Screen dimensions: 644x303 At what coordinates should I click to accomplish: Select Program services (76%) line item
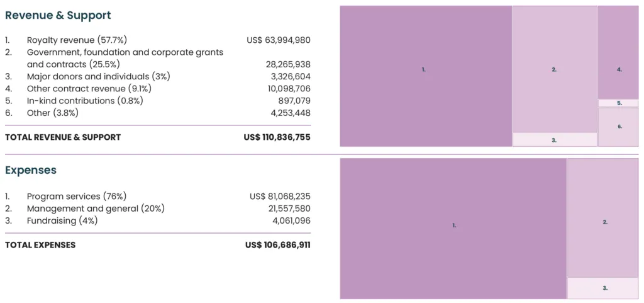point(80,197)
